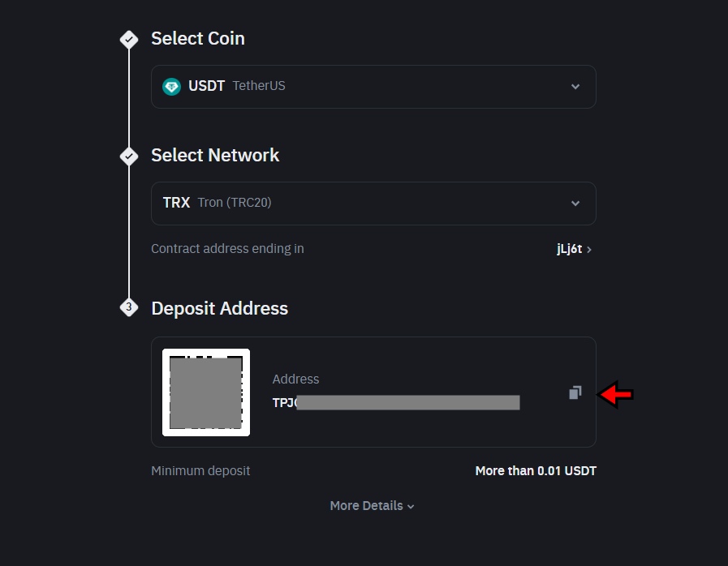Viewport: 728px width, 566px height.
Task: Click the Minimum deposit value text
Action: pos(536,470)
